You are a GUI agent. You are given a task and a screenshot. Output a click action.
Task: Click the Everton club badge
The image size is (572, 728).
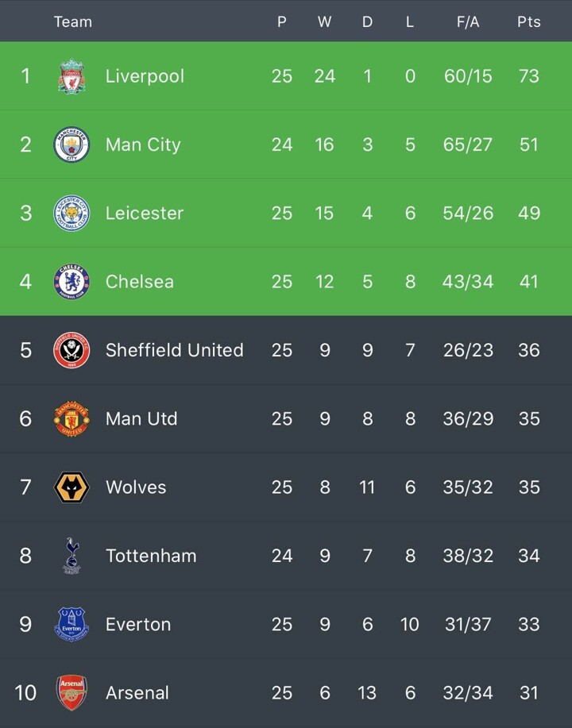[71, 624]
